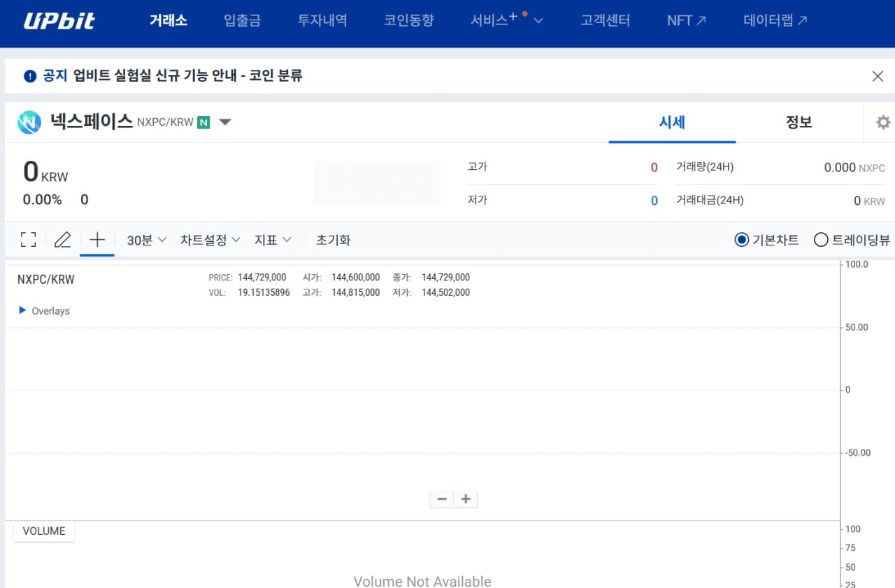Viewport: 895px width, 588px height.
Task: Switch to the 정보 tab
Action: pos(799,123)
